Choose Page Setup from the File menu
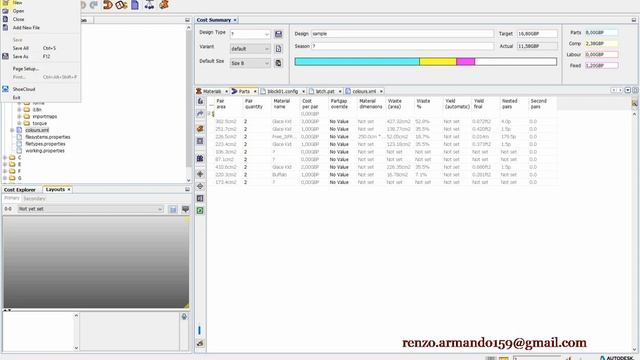Image resolution: width=640 pixels, height=360 pixels. coord(25,69)
